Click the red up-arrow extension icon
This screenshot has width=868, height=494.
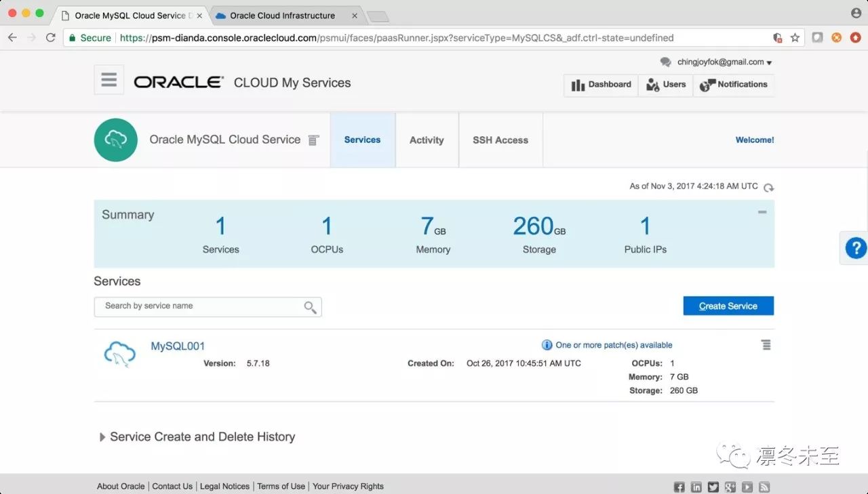(855, 38)
